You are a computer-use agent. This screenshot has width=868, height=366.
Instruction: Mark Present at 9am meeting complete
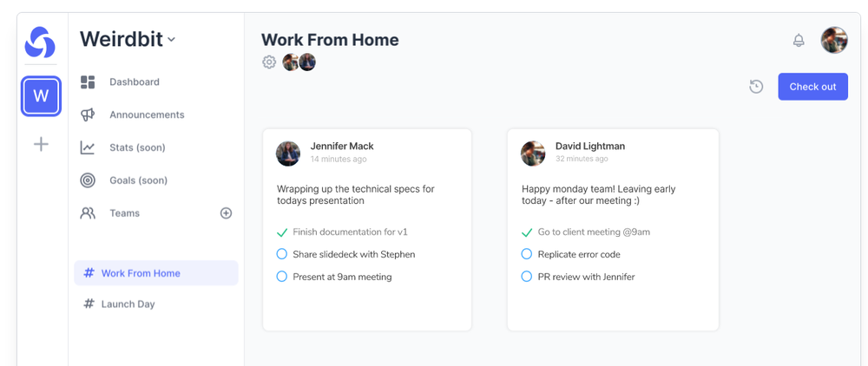click(282, 276)
